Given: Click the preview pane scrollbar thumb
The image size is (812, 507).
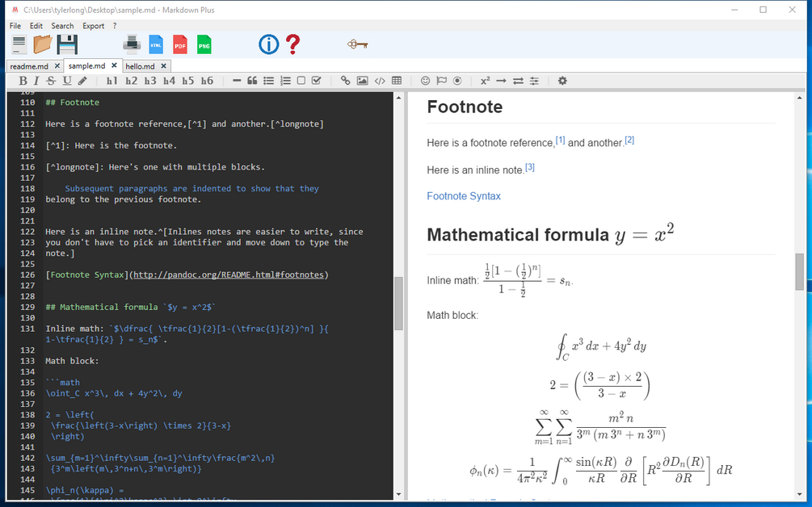Looking at the screenshot, I should [x=799, y=272].
